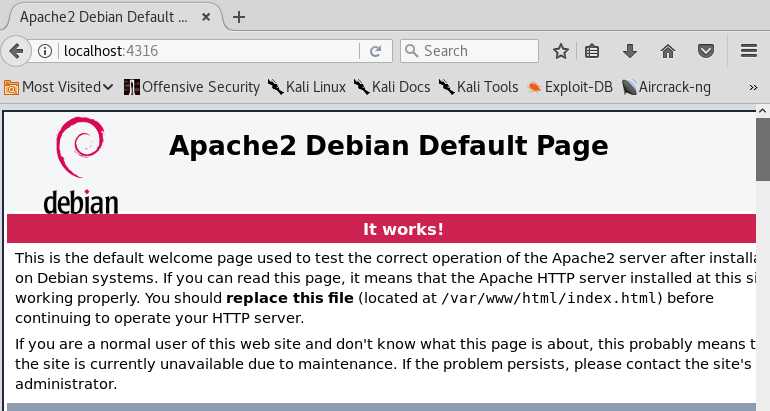This screenshot has width=770, height=411.
Task: Expand the Most Visited bookmarks dropdown
Action: tap(59, 87)
